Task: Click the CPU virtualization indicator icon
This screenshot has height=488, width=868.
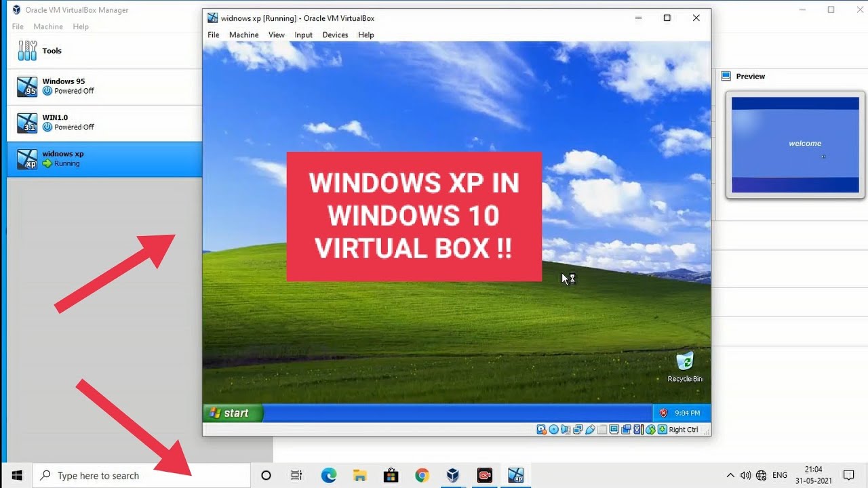Action: point(638,430)
